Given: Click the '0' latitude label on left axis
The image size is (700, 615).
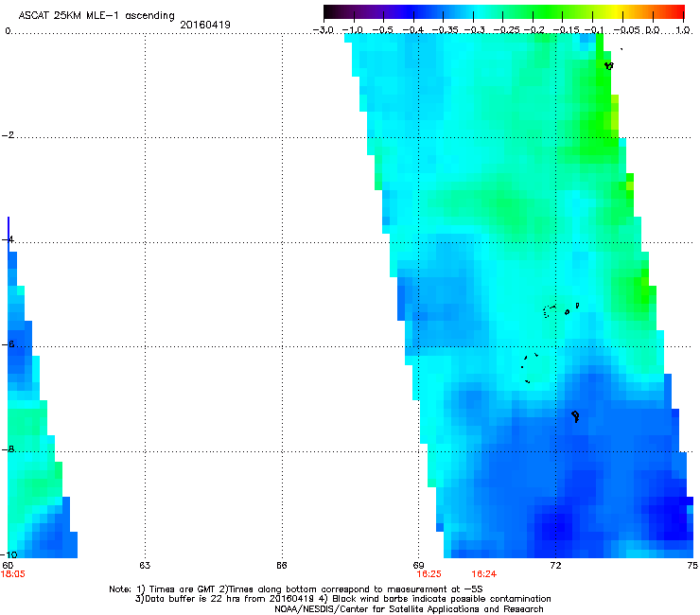Looking at the screenshot, I should click(x=8, y=31).
